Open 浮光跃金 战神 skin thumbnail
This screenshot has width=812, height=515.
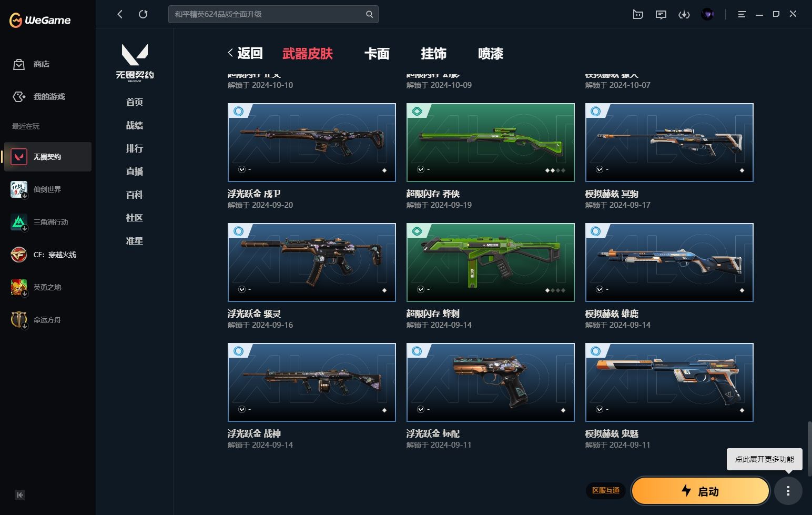click(312, 382)
